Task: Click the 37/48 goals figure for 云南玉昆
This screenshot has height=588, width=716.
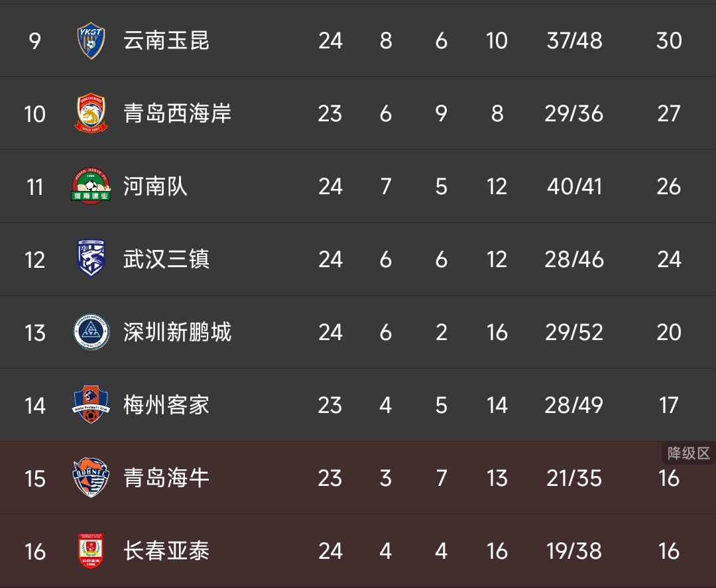Action: pos(574,40)
